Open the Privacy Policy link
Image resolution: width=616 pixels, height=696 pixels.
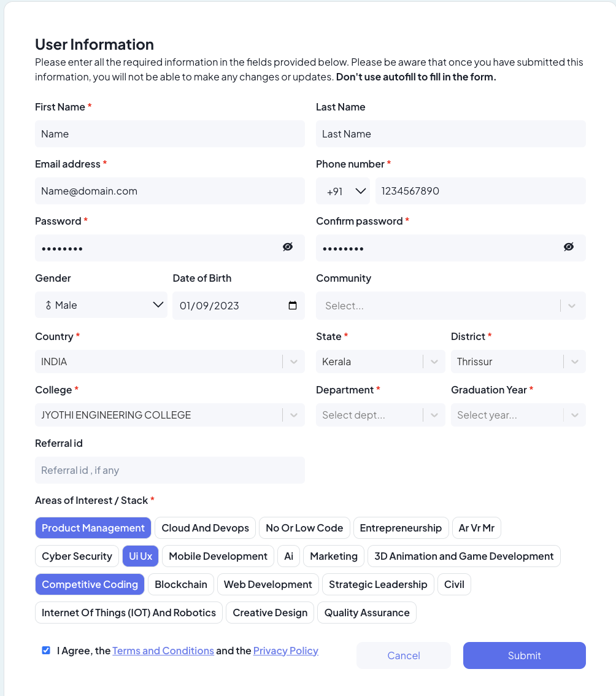(285, 651)
